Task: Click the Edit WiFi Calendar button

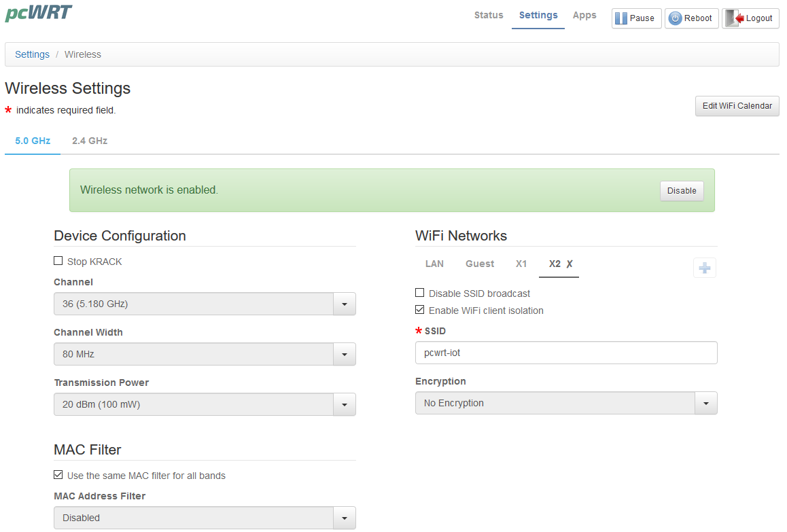Action: click(x=737, y=106)
